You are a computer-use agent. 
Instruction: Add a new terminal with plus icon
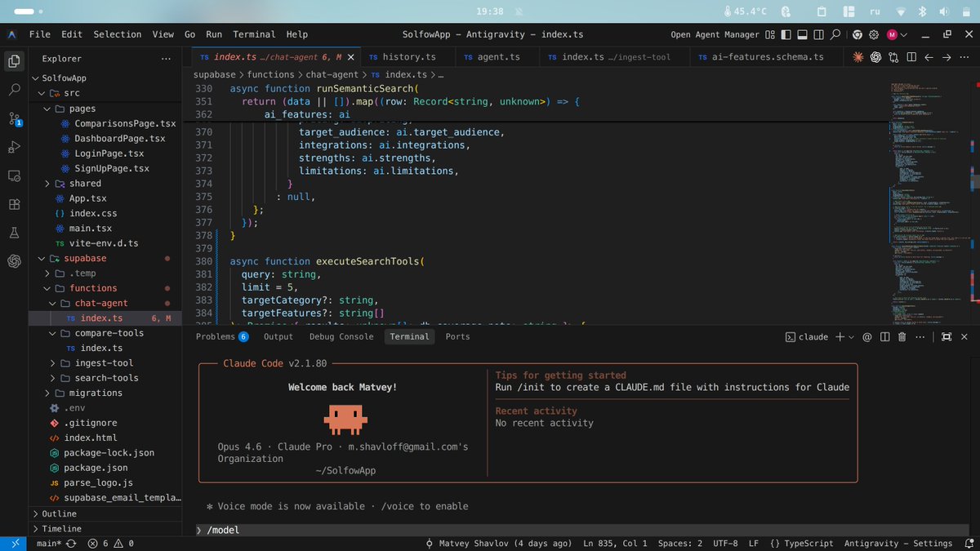840,336
